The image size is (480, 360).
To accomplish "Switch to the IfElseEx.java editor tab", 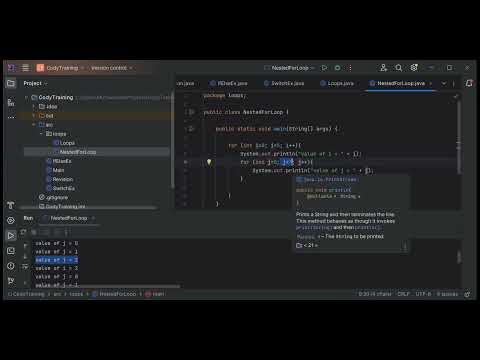I will click(x=229, y=83).
